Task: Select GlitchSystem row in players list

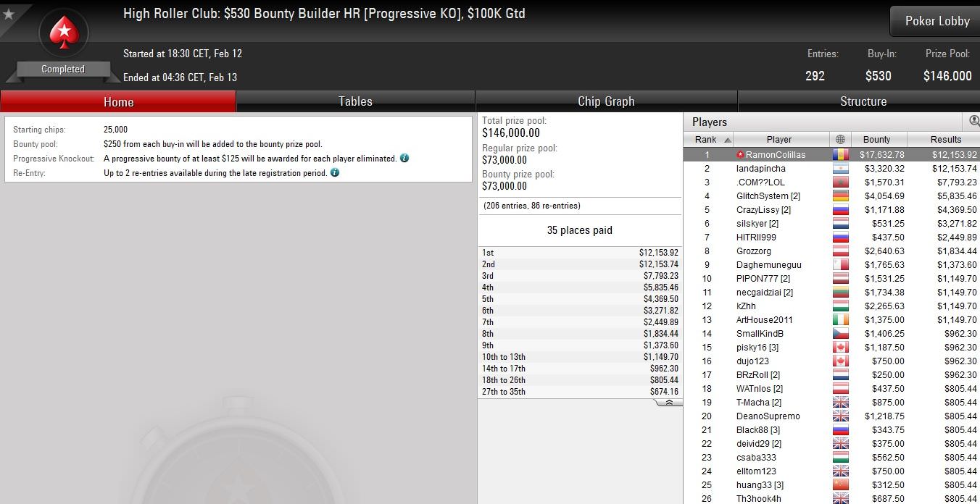Action: [x=831, y=196]
